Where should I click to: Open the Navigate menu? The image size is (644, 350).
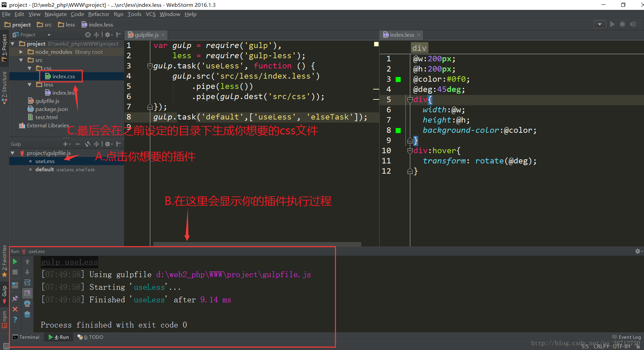[56, 14]
